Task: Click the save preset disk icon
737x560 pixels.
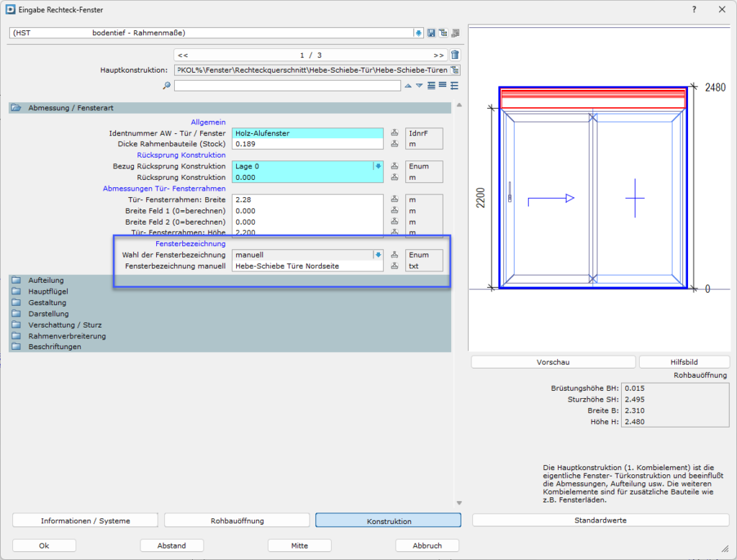Action: pyautogui.click(x=431, y=33)
